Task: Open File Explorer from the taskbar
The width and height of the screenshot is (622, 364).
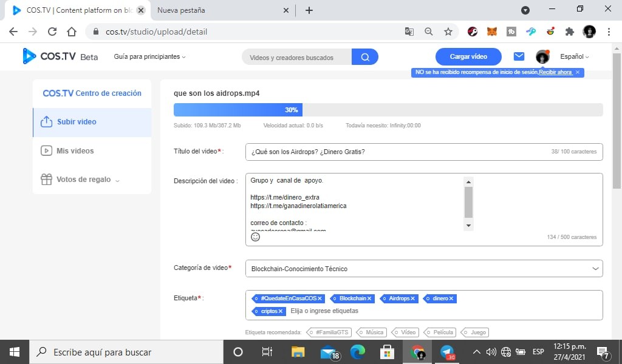Action: (x=298, y=352)
